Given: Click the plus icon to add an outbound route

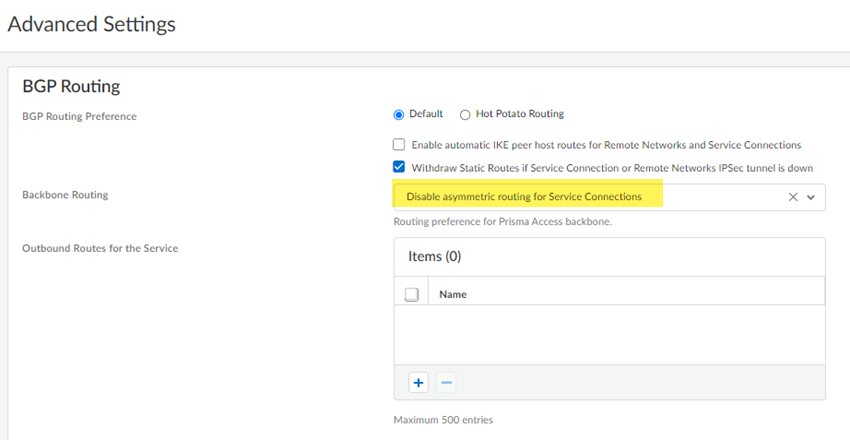Looking at the screenshot, I should [x=418, y=382].
